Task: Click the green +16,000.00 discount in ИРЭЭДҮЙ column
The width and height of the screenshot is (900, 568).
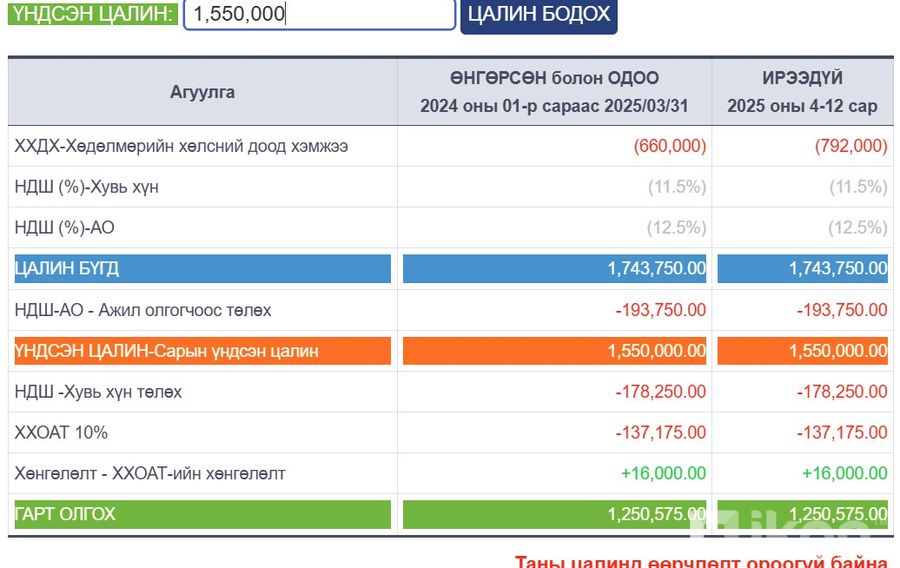Action: 844,473
